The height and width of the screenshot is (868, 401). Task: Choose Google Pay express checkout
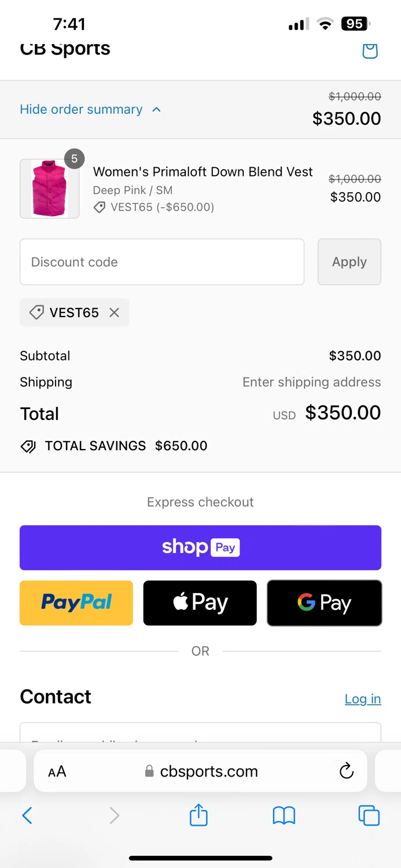pyautogui.click(x=324, y=603)
